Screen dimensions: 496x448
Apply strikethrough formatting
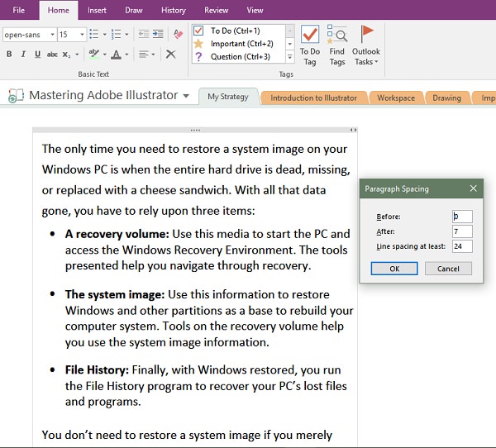[52, 55]
